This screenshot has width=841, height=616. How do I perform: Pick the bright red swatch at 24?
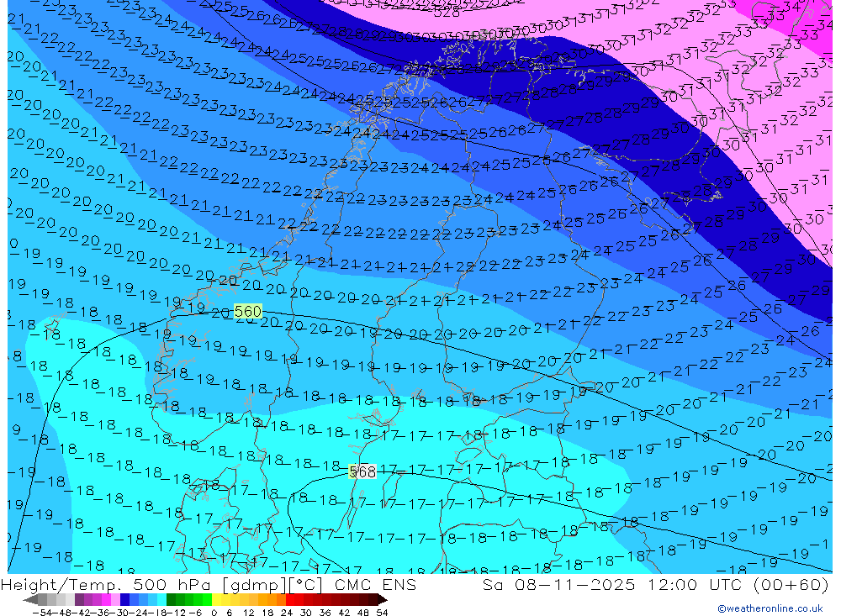point(290,599)
